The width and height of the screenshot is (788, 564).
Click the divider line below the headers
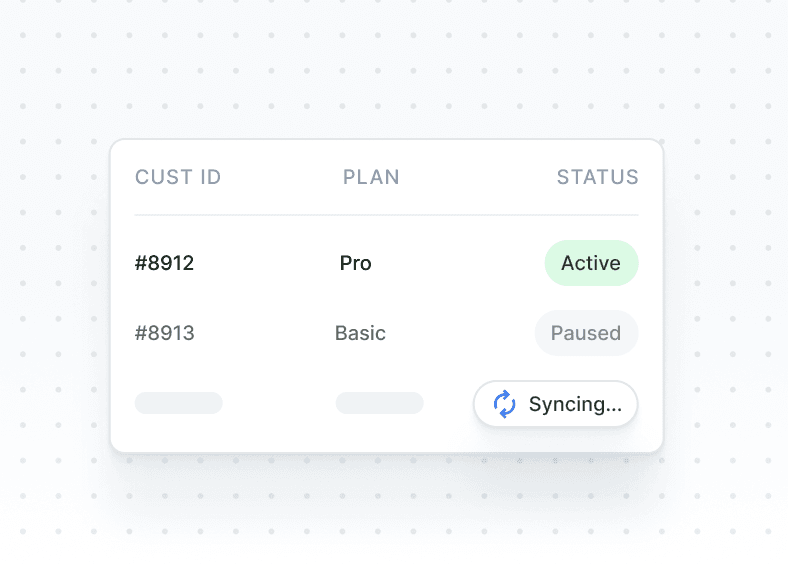(386, 215)
